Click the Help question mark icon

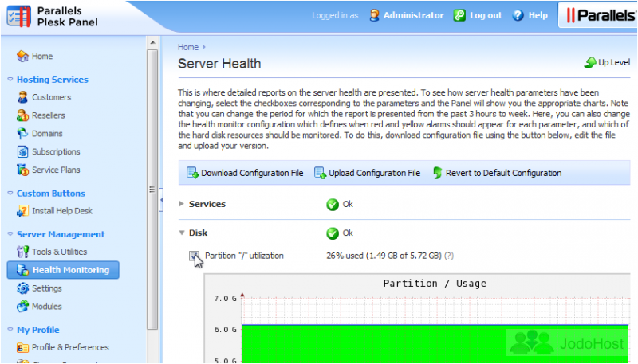(518, 15)
